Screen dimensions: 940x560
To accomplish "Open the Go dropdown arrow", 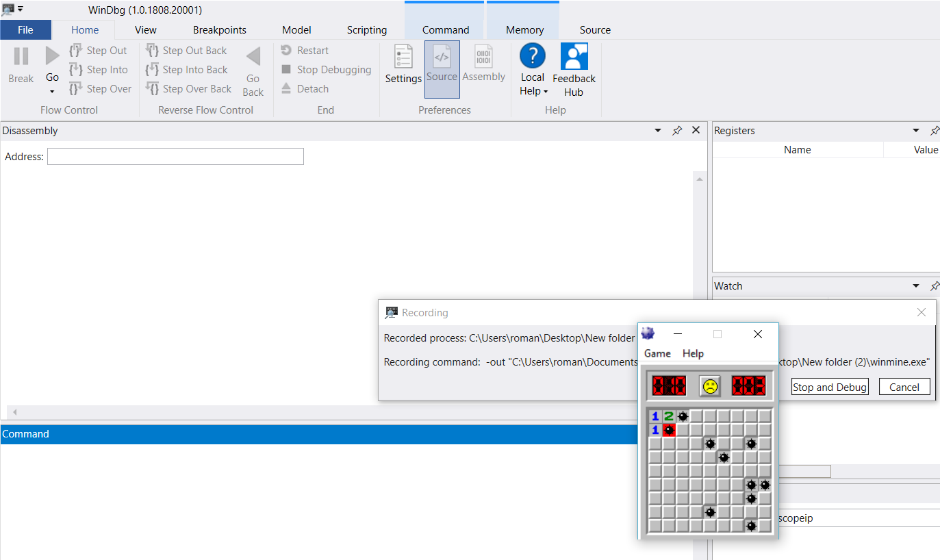I will point(52,92).
